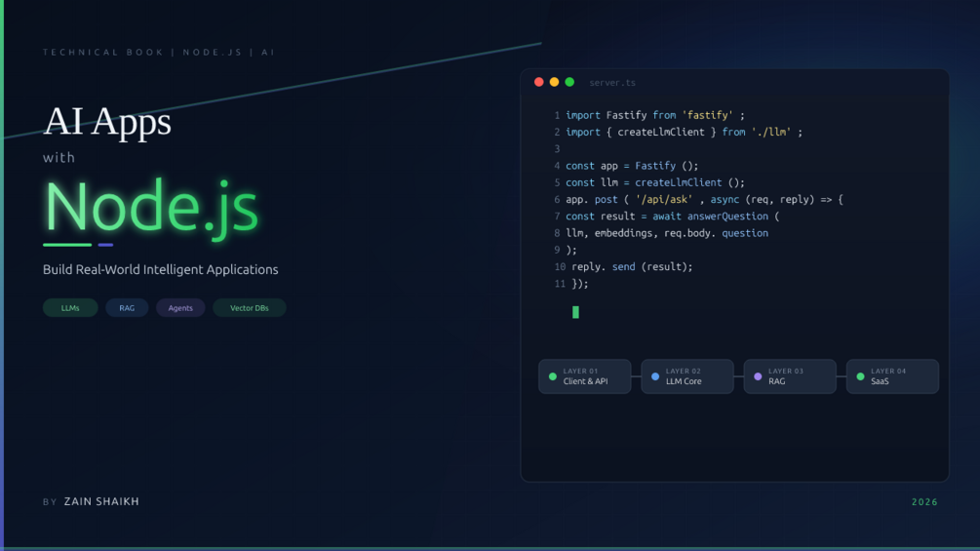Open the Layer 01 Client & API card
This screenshot has height=551, width=980.
point(584,376)
